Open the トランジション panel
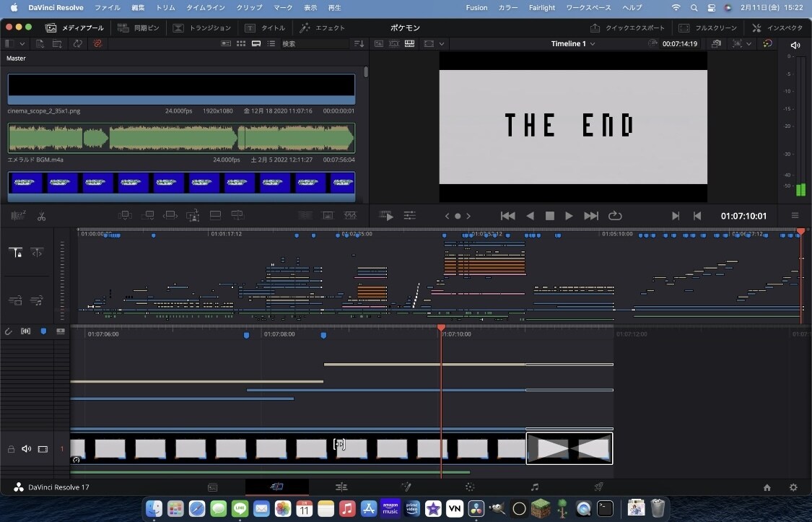This screenshot has width=812, height=522. [201, 28]
